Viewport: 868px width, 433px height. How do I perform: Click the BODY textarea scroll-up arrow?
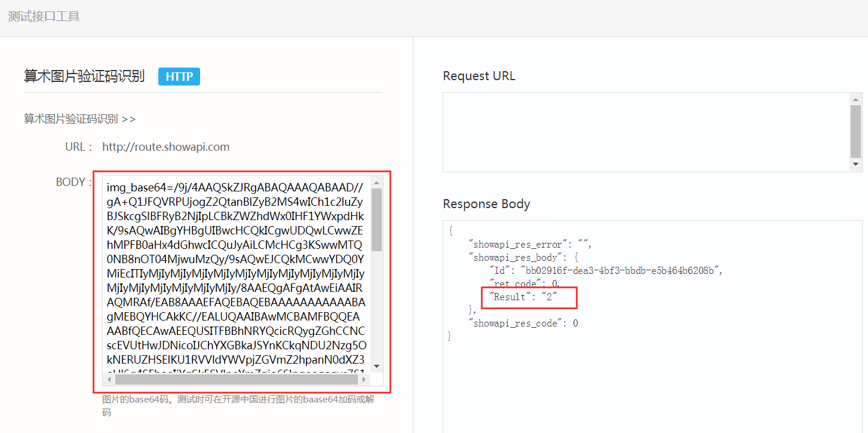(377, 182)
